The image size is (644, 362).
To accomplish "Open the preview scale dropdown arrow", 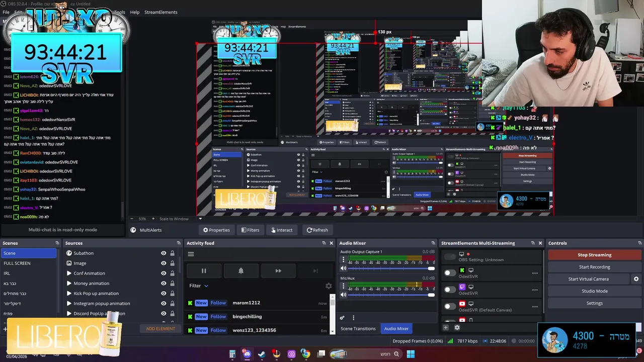I will (x=200, y=219).
